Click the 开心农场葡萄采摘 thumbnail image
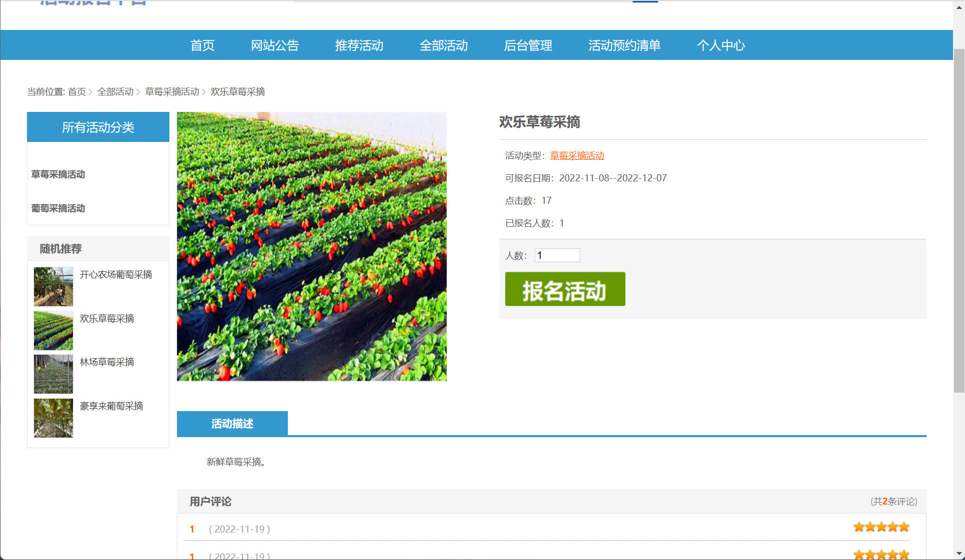 tap(53, 286)
